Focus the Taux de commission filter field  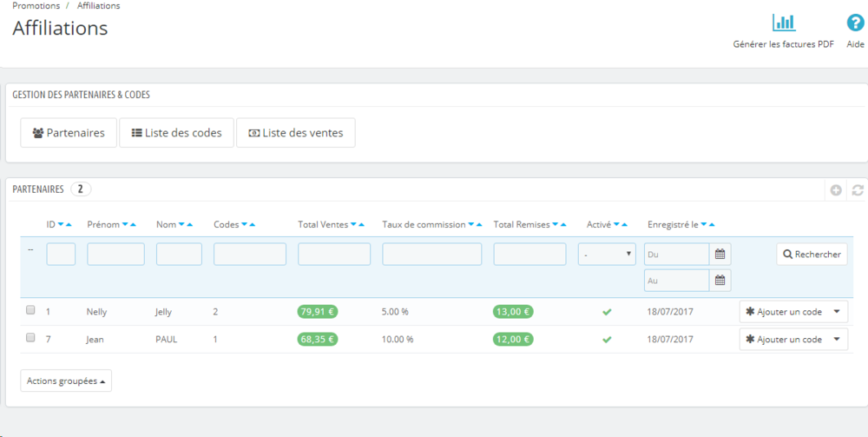click(x=431, y=255)
